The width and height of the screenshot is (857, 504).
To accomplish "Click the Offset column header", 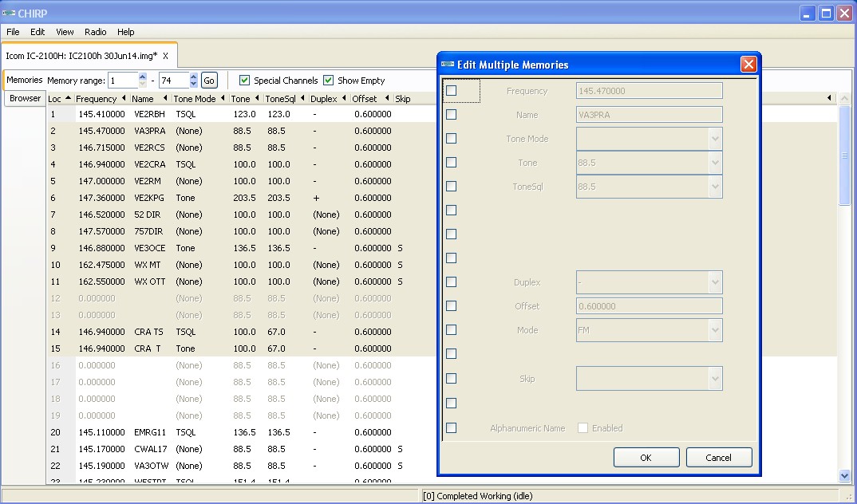I will click(370, 99).
